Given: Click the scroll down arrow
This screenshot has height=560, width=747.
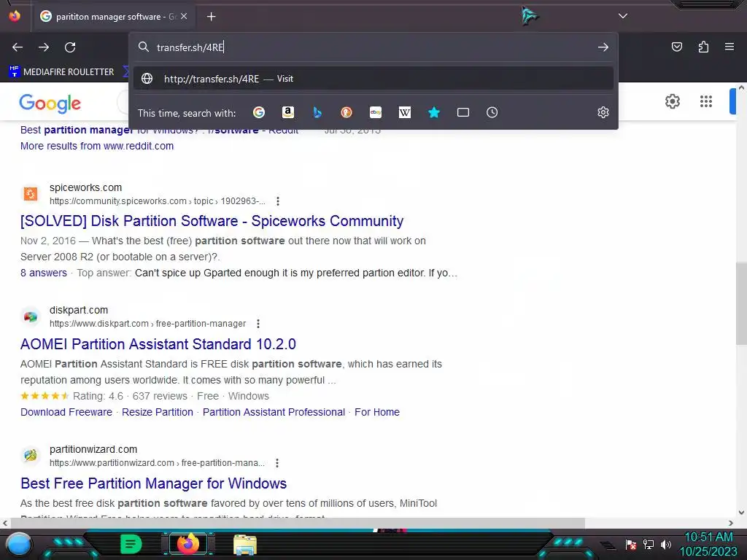Looking at the screenshot, I should pyautogui.click(x=741, y=513).
